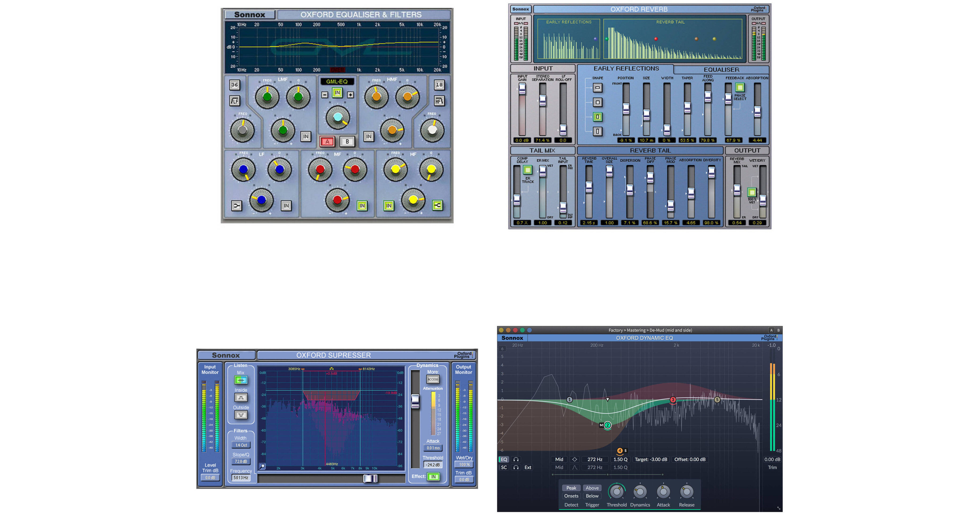Click the Attack 0.01 ms field

tap(433, 448)
